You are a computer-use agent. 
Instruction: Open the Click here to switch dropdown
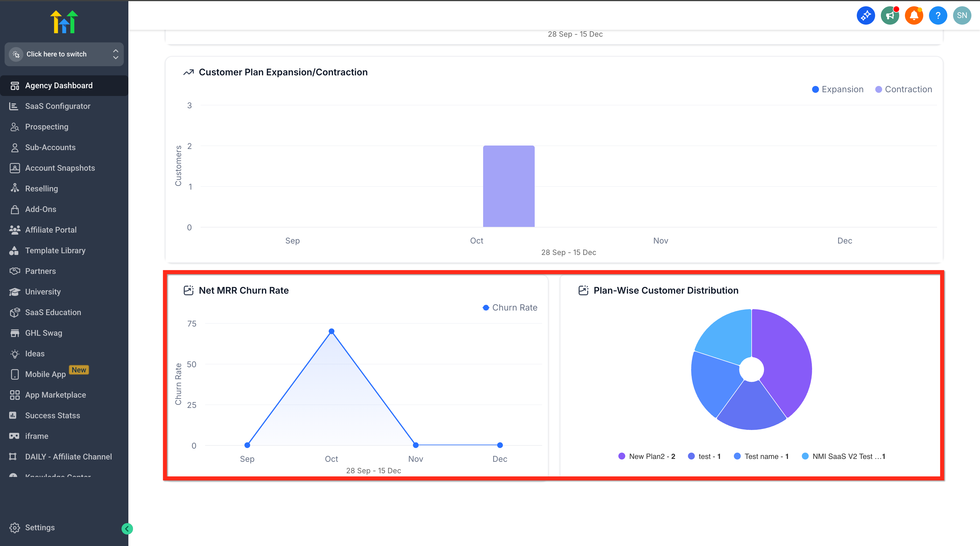(x=64, y=54)
